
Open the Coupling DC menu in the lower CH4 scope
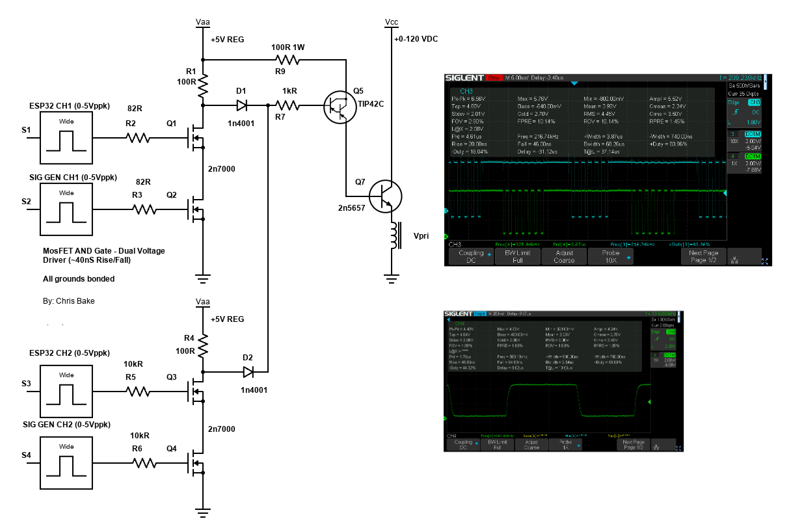tap(462, 444)
